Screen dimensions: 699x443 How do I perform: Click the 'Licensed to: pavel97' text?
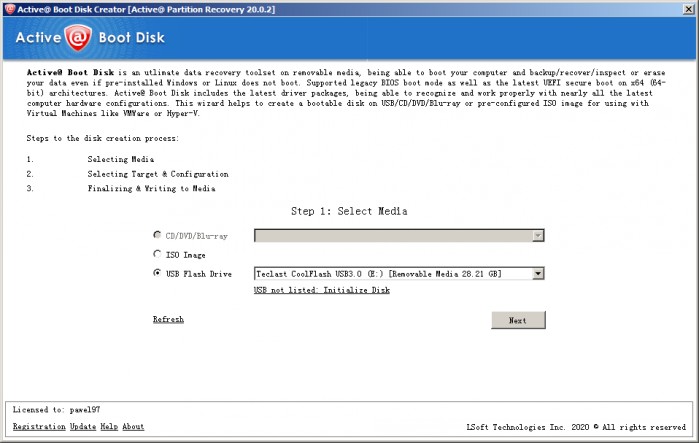56,410
